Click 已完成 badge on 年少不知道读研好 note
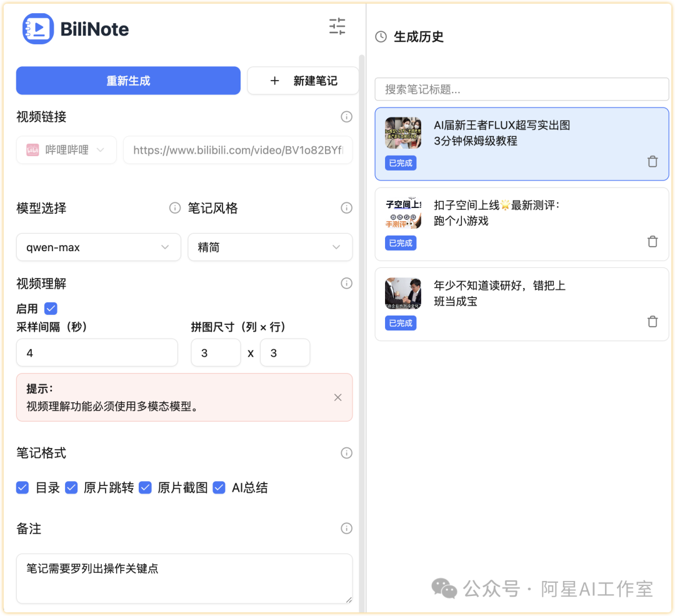This screenshot has width=675, height=616. (401, 323)
